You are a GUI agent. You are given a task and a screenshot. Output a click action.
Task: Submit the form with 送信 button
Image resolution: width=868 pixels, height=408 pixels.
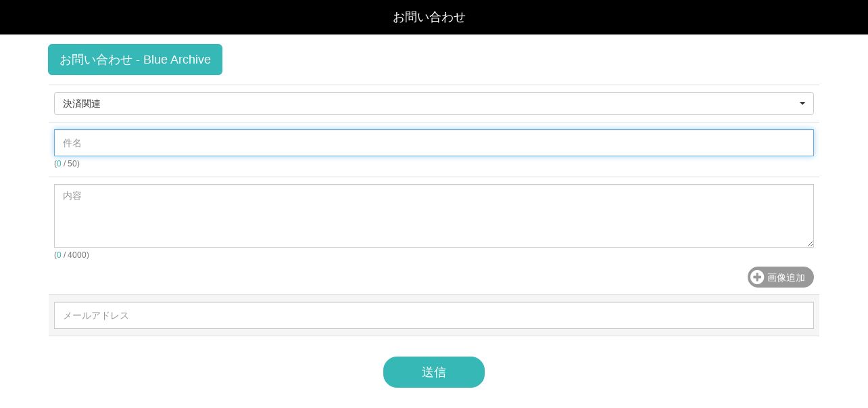point(434,372)
